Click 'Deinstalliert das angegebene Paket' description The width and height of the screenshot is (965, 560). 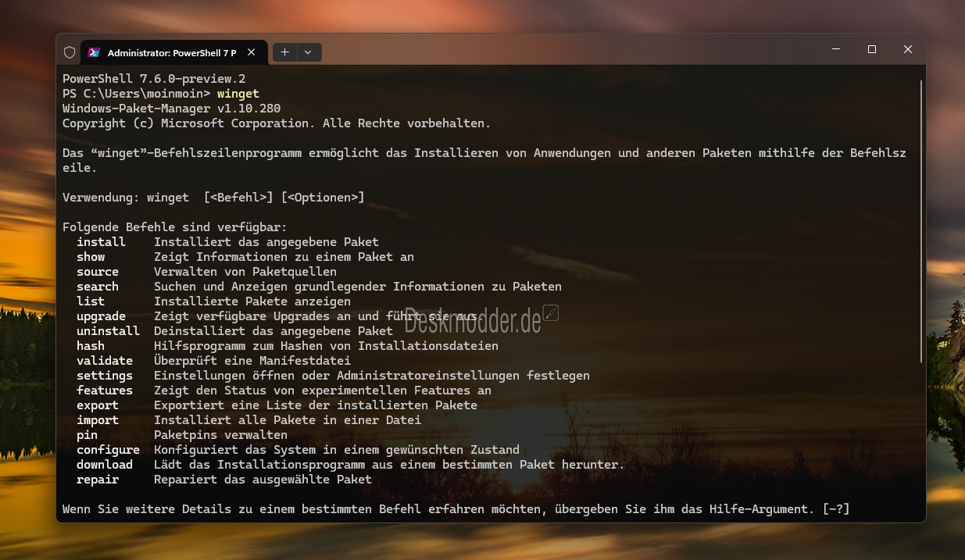[273, 331]
